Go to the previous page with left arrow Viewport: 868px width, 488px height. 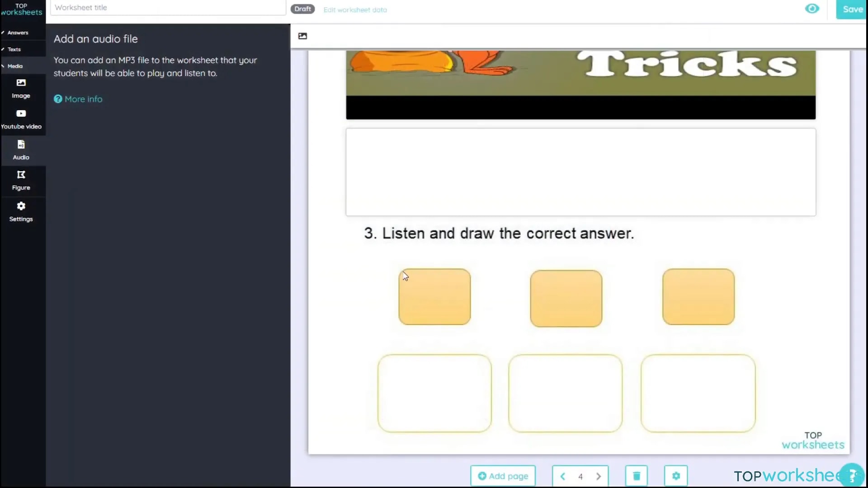coord(563,476)
